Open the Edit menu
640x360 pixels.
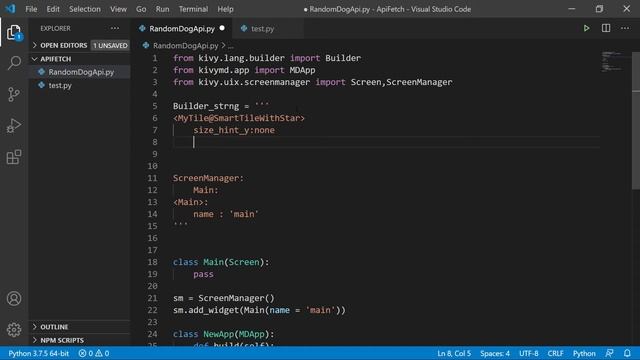pos(53,9)
